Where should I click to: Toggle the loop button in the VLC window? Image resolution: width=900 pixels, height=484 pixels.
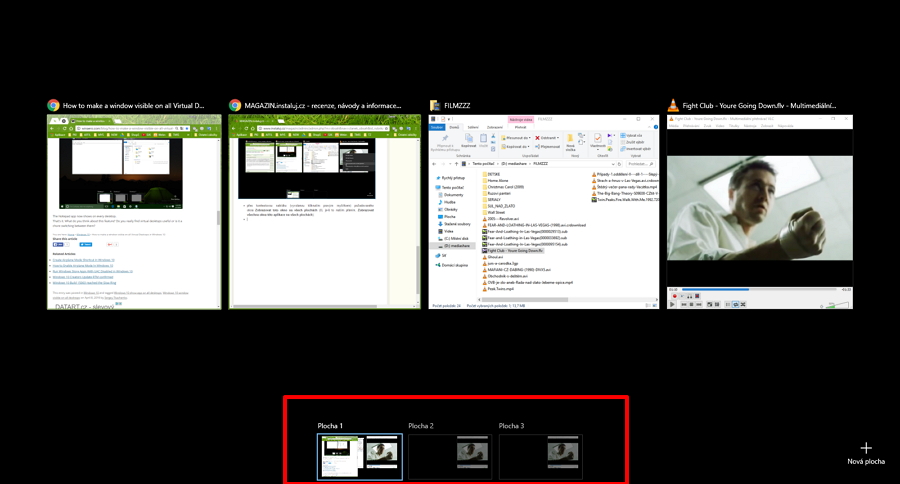coord(735,304)
